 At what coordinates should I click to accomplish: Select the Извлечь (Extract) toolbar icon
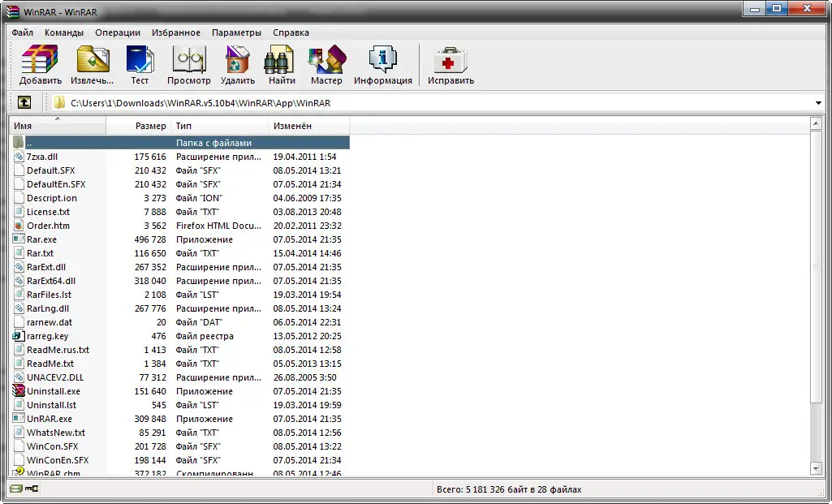(92, 61)
